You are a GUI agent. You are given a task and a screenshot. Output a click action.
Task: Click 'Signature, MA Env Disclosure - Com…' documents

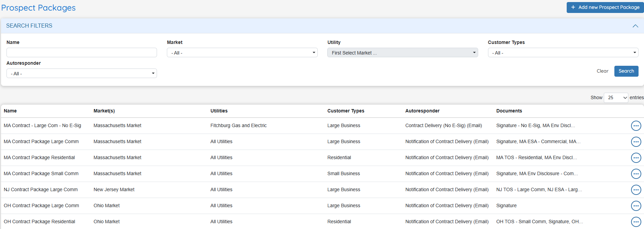tap(537, 173)
